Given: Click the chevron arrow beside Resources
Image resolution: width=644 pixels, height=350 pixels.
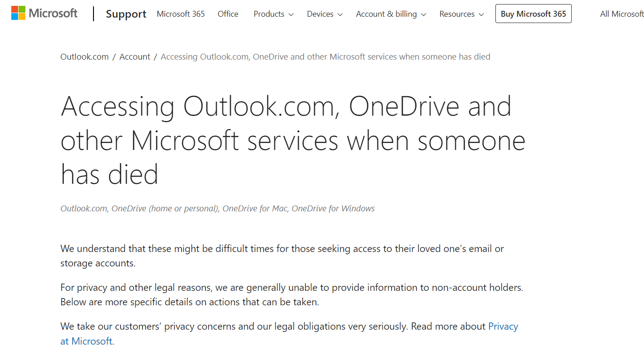Looking at the screenshot, I should tap(481, 15).
